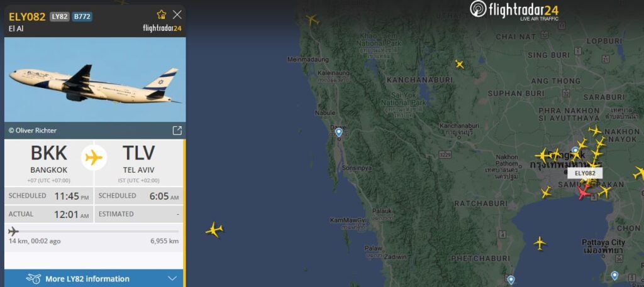Click the small aircraft north of Kanchanaburi
Image resolution: width=644 pixels, height=287 pixels.
459,64
